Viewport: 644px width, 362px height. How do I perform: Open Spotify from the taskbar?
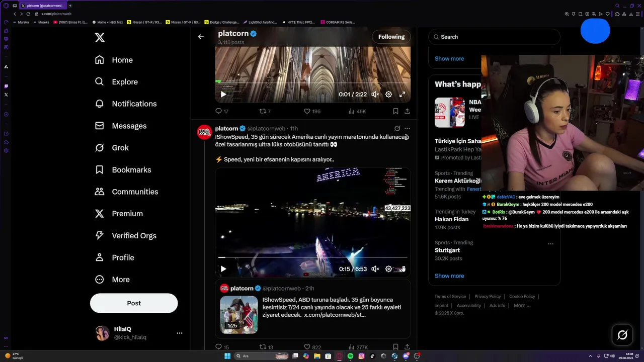[x=350, y=356]
